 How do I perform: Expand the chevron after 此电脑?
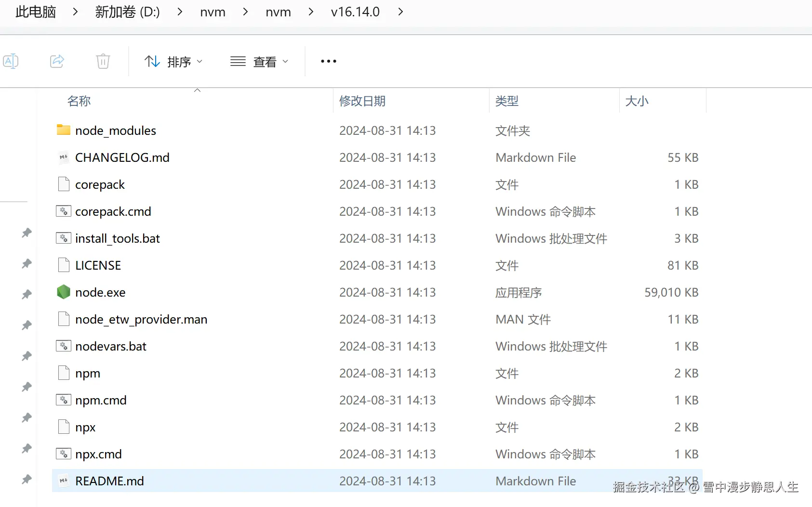click(75, 12)
